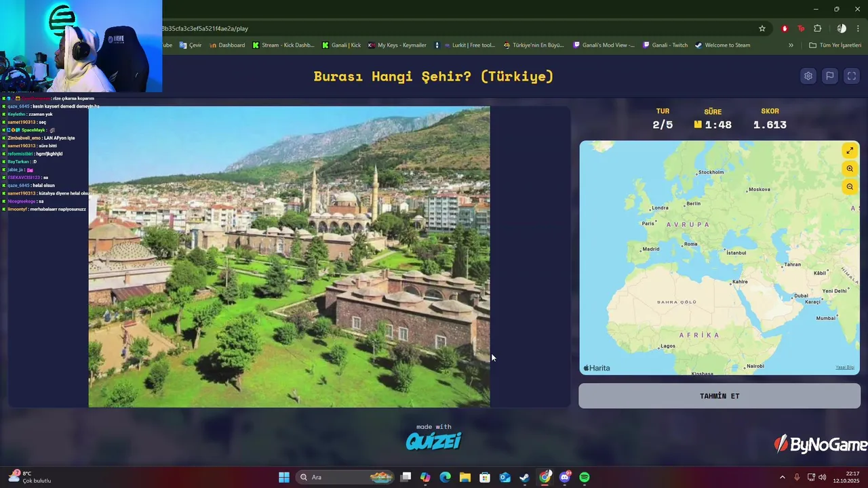Image resolution: width=868 pixels, height=488 pixels.
Task: Toggle fullscreen mode for the quiz
Action: [852, 76]
